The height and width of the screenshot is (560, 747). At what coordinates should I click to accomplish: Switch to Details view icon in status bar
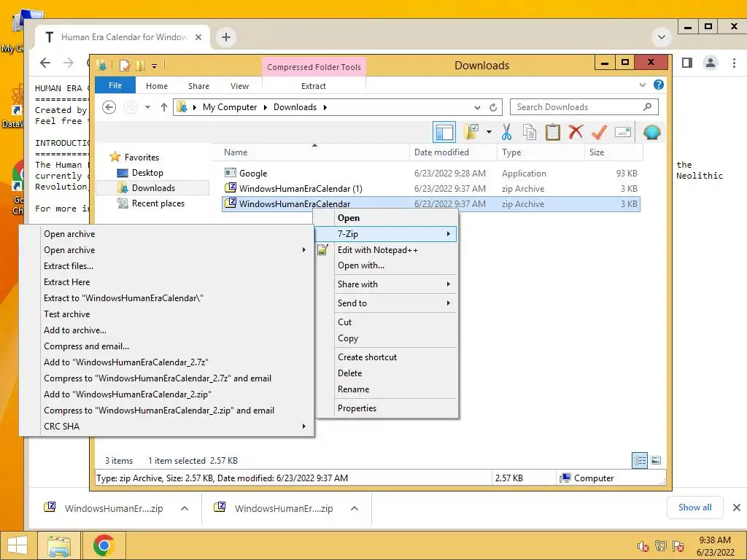click(639, 460)
